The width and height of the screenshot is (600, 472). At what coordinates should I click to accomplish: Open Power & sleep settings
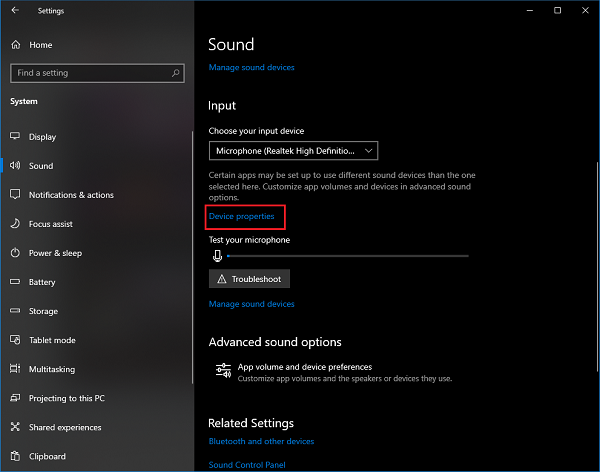[x=55, y=253]
